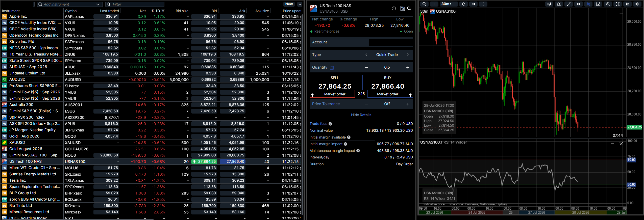Click the New button above watchlist
The image size is (644, 220).
(289, 4)
